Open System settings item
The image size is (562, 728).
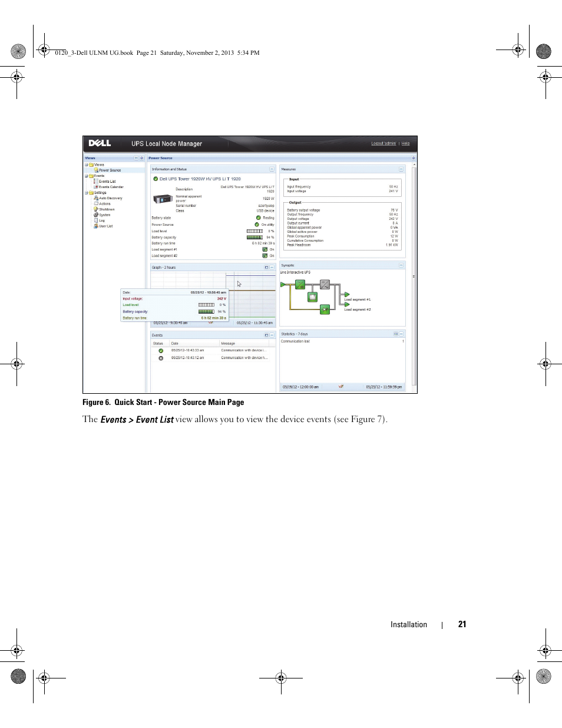(x=105, y=215)
